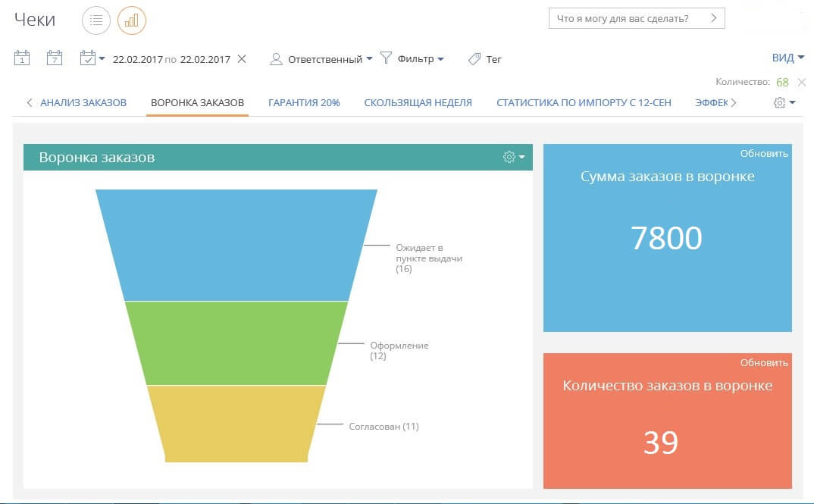Select the seven-day calendar filter icon
Screen dimensions: 814x504
[x=55, y=58]
